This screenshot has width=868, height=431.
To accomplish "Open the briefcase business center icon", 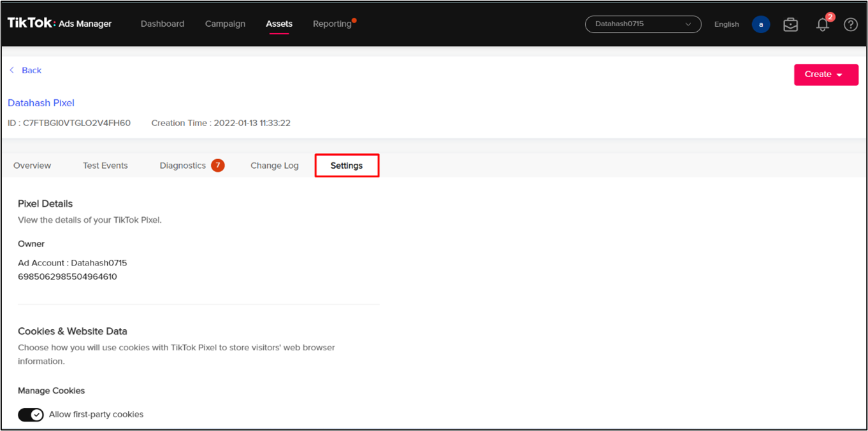I will coord(790,25).
